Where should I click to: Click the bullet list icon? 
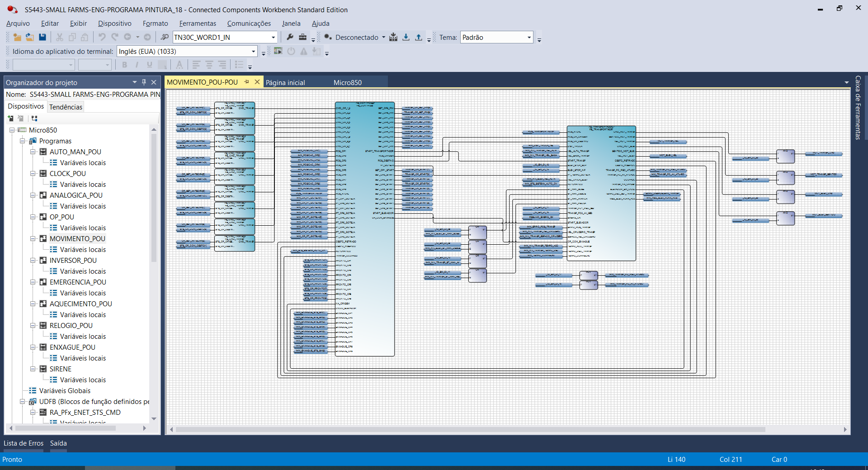(239, 65)
